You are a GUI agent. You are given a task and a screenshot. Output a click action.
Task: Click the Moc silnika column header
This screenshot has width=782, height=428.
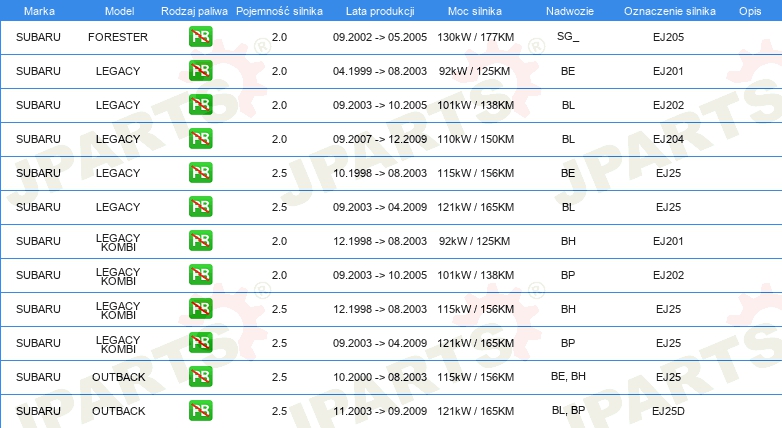click(475, 11)
